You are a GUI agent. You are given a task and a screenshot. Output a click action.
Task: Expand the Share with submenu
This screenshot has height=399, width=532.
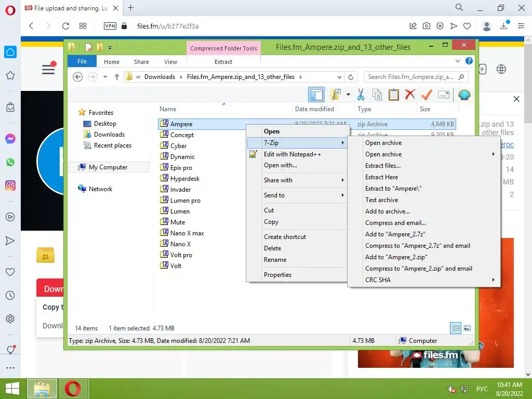[x=343, y=180]
